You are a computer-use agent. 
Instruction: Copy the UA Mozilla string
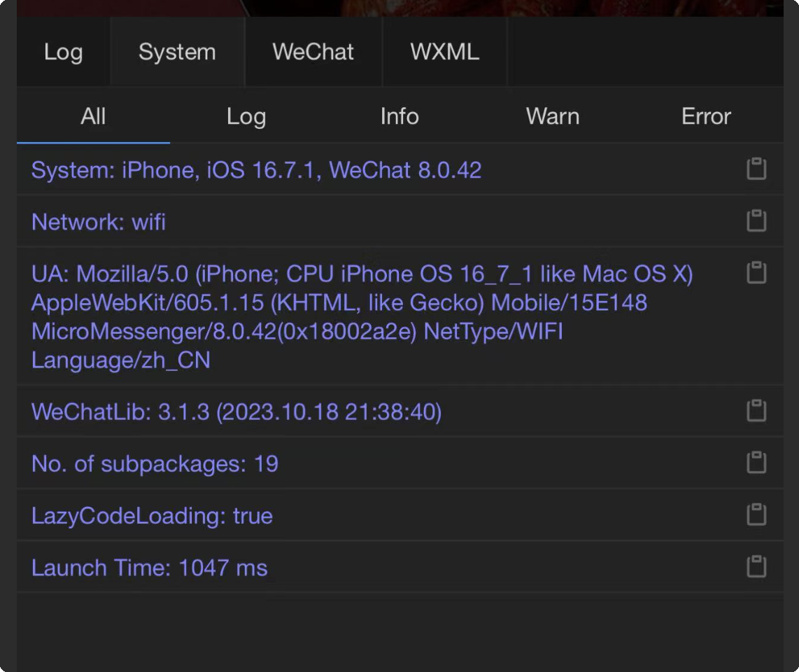point(757,273)
